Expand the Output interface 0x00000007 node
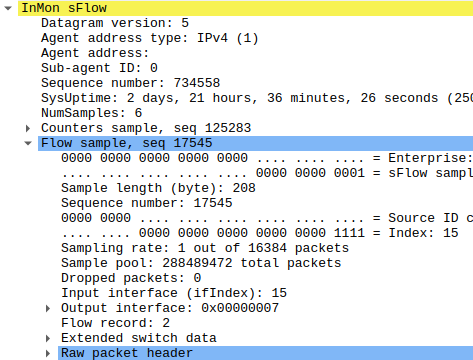Image resolution: width=473 pixels, height=360 pixels. 48,308
